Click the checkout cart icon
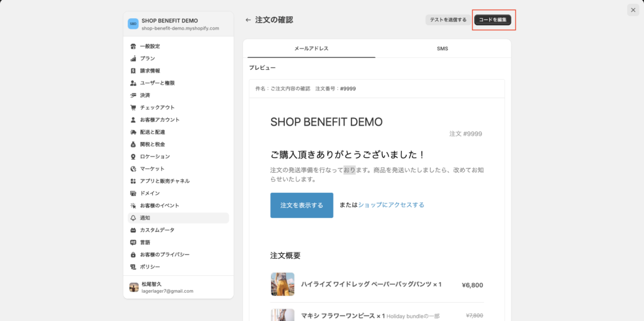Viewport: 644px width, 321px height. pos(133,107)
